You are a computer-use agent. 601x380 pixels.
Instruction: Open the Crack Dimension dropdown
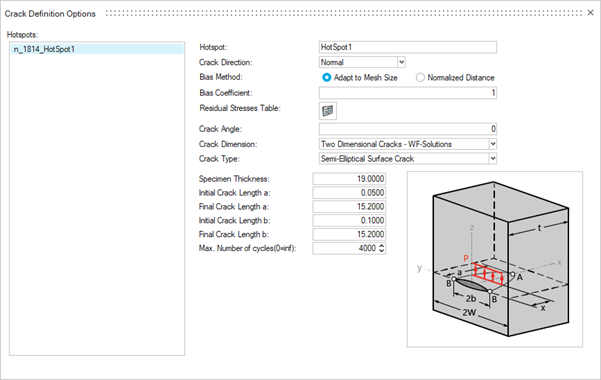(x=493, y=144)
